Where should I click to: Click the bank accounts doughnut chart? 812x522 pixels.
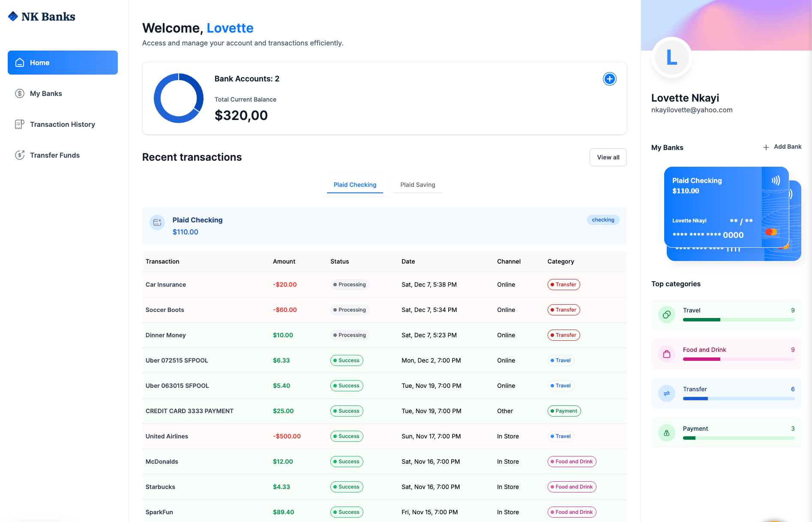[x=179, y=98]
